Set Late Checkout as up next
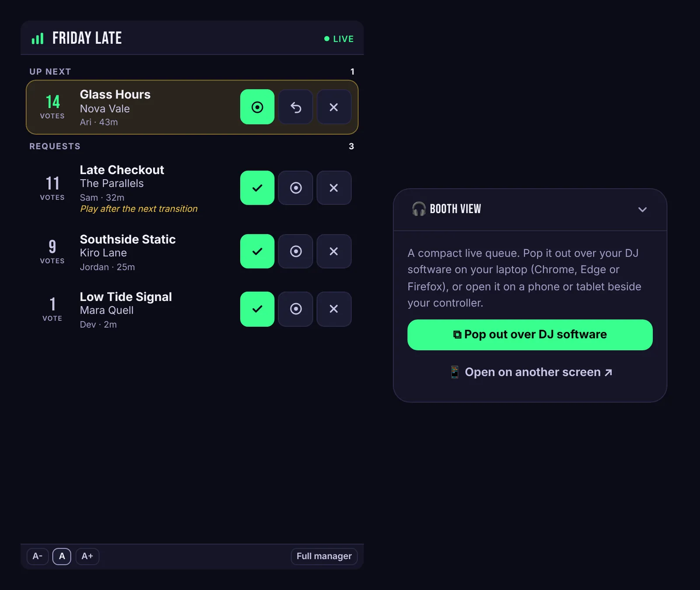 [x=296, y=188]
